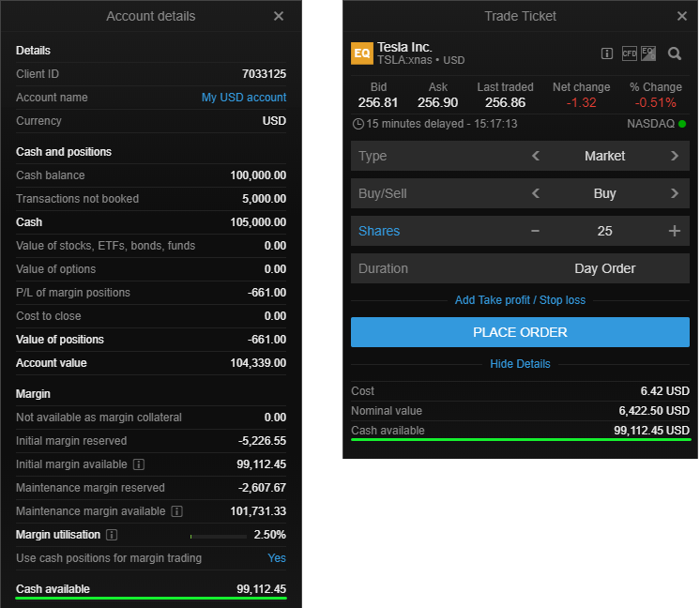The image size is (700, 608).
Task: Click Transactions not booked value 5,000.00
Action: point(264,199)
